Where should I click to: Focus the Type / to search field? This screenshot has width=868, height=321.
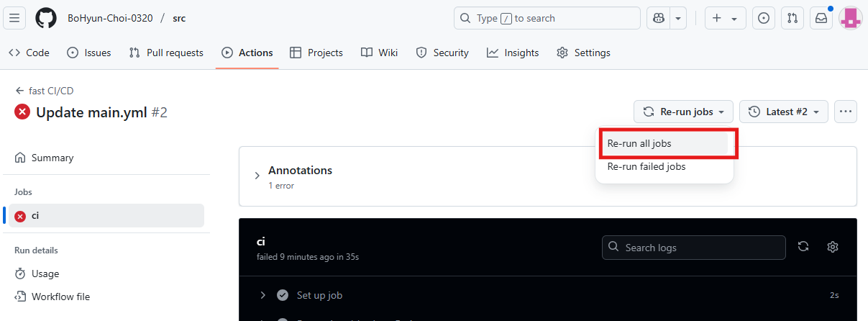pyautogui.click(x=547, y=18)
